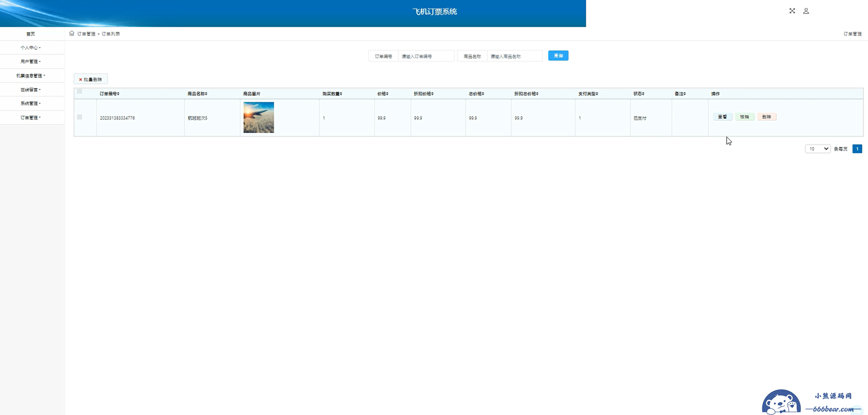Click the 订单列表 breadcrumb item
This screenshot has width=868, height=415.
111,34
